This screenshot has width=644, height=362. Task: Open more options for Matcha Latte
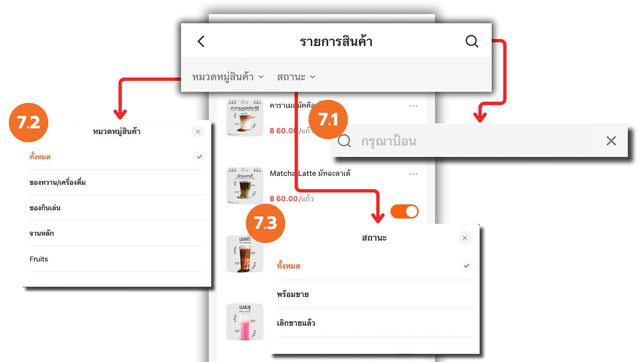413,174
